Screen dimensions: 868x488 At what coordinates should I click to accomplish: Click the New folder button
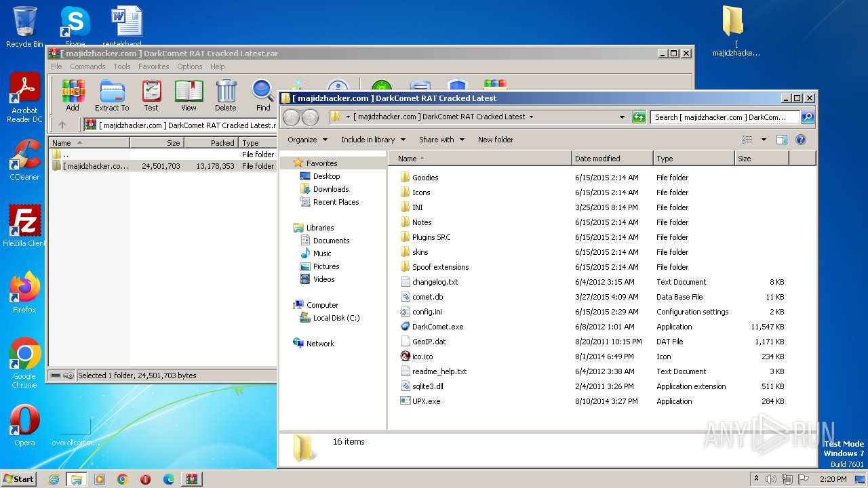(496, 140)
